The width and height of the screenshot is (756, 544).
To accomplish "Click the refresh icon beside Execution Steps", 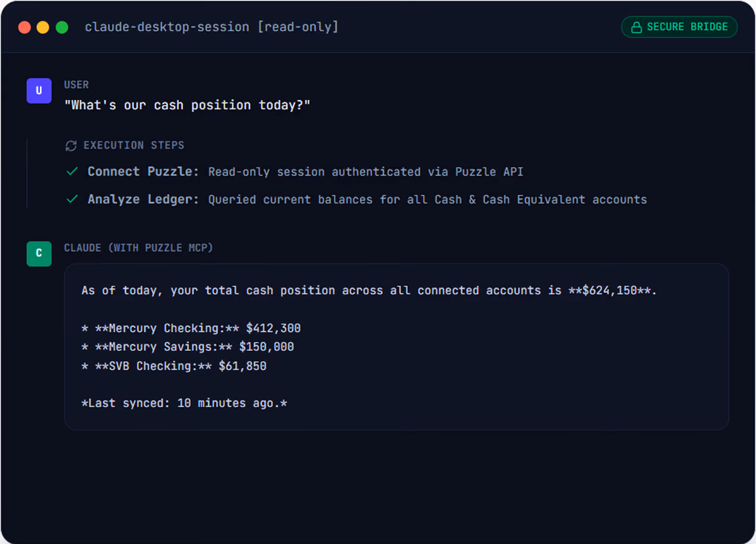I will click(x=71, y=146).
